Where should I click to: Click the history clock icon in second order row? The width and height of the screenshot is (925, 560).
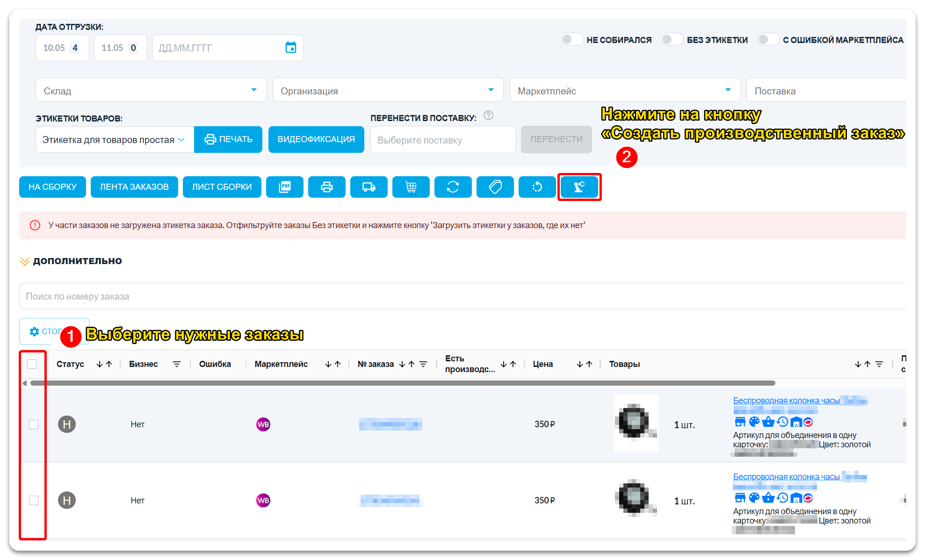tap(782, 498)
